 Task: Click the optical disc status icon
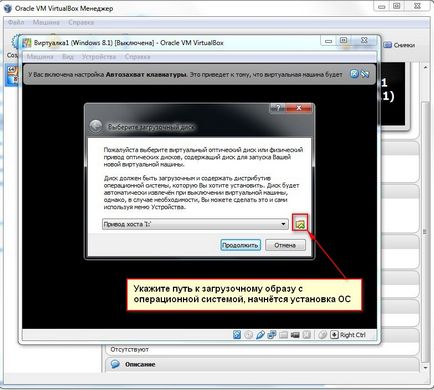pos(248,335)
